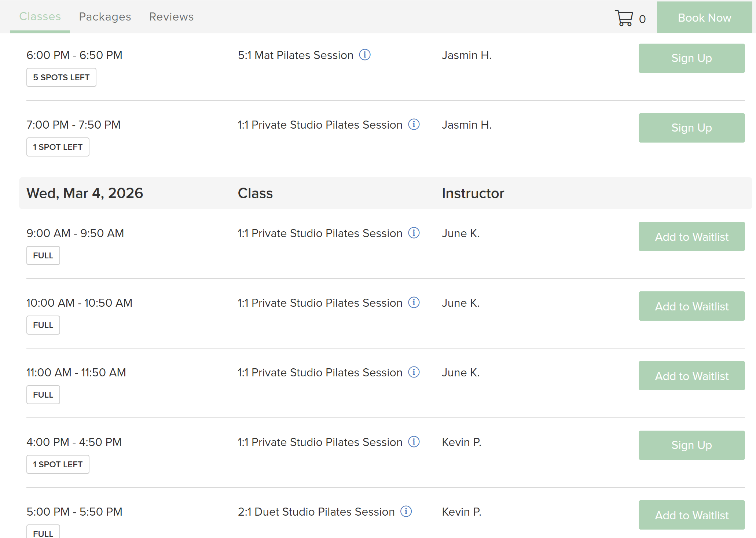Show info for 9:00 AM Private Studio Session
The image size is (756, 538).
tap(414, 233)
